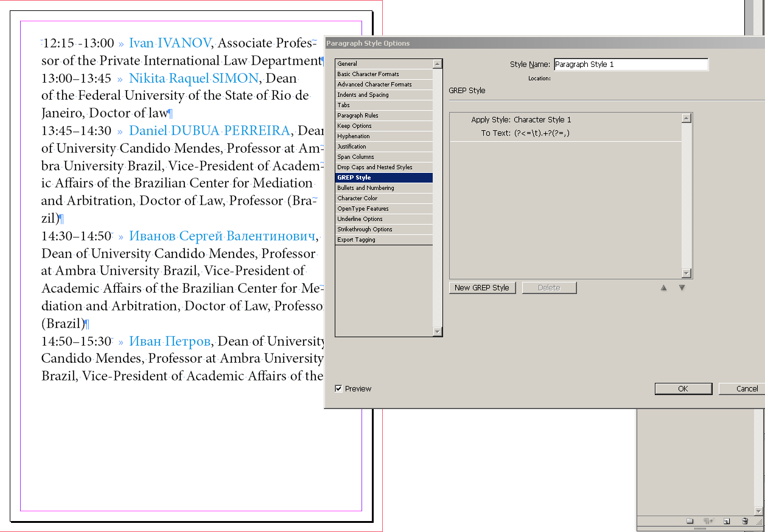Toggle the Preview checkbox
The height and width of the screenshot is (532, 765).
[339, 388]
